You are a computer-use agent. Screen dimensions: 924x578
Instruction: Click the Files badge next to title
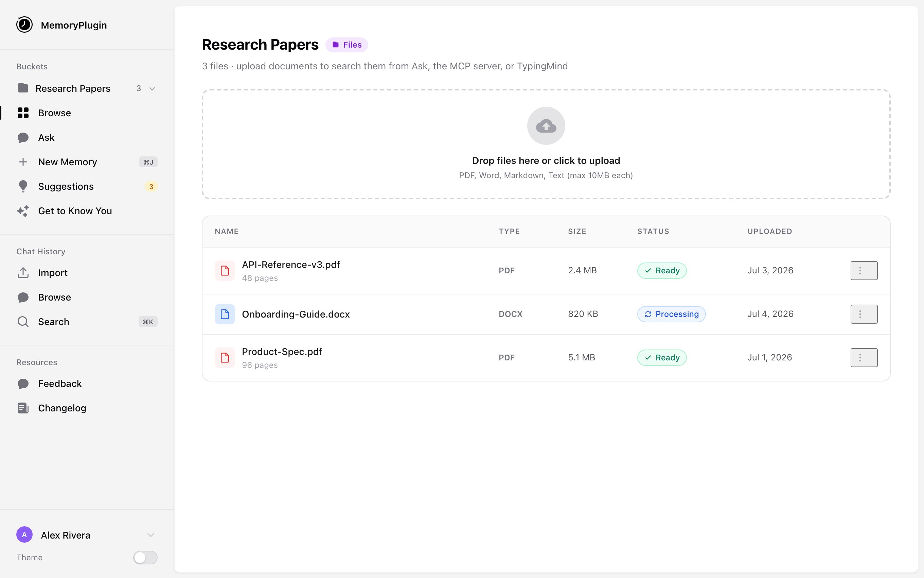click(347, 45)
